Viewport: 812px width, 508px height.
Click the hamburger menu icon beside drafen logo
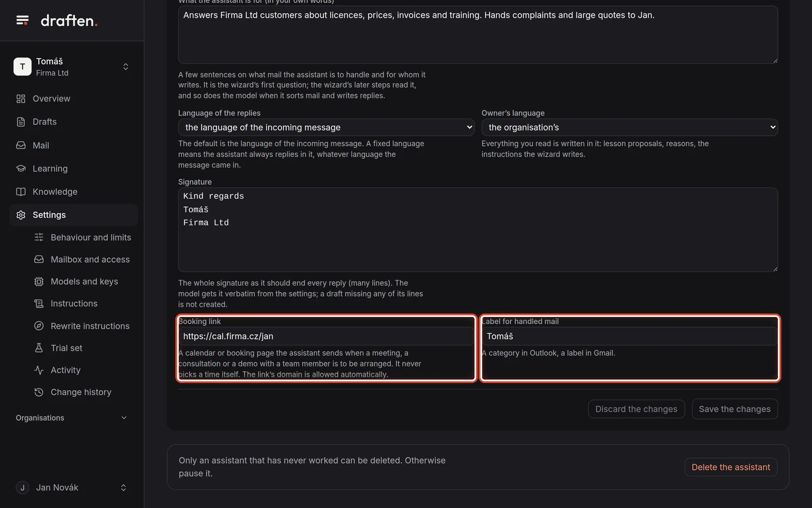click(22, 20)
